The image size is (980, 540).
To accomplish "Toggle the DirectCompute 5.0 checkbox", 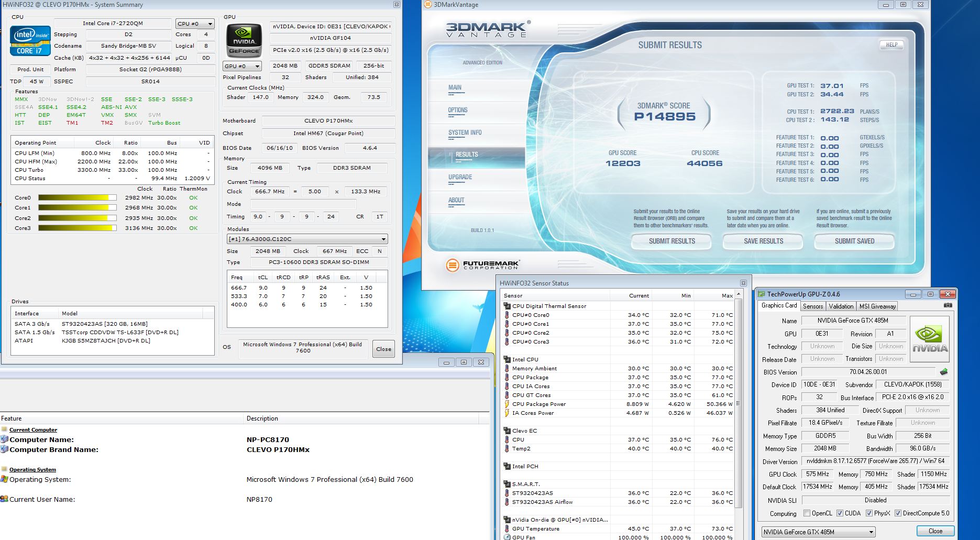I will (x=898, y=513).
